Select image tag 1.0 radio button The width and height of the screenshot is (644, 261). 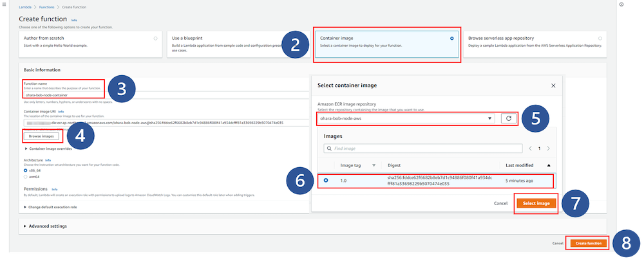click(x=326, y=180)
